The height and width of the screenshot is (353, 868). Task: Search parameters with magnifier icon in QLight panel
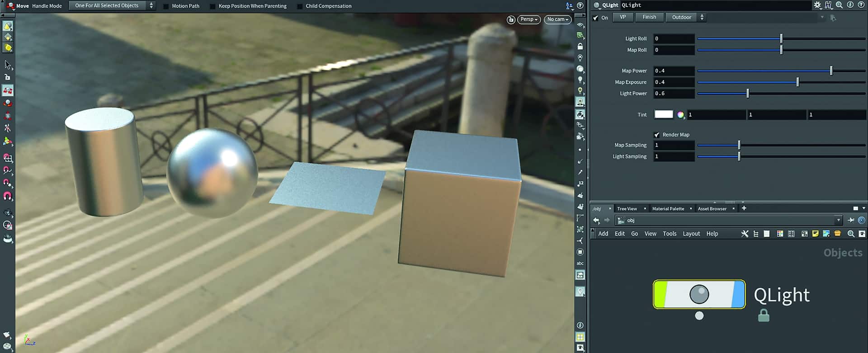pyautogui.click(x=839, y=5)
